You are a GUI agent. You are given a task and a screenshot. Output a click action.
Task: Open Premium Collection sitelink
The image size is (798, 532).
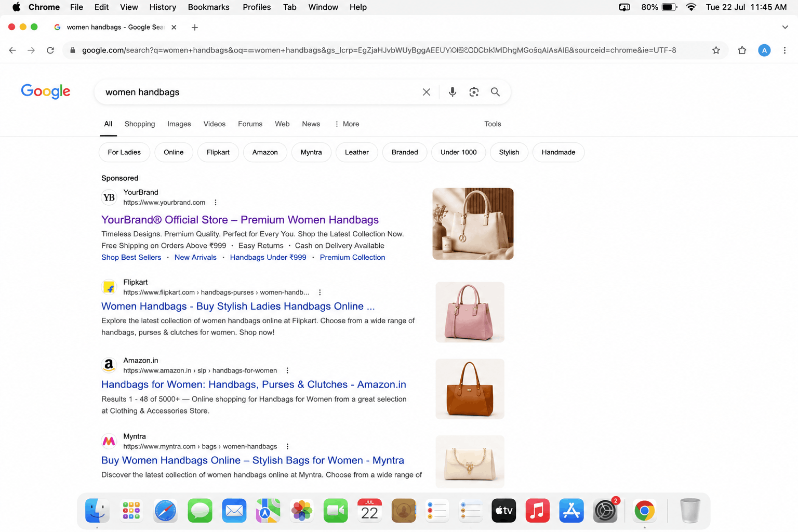point(352,257)
